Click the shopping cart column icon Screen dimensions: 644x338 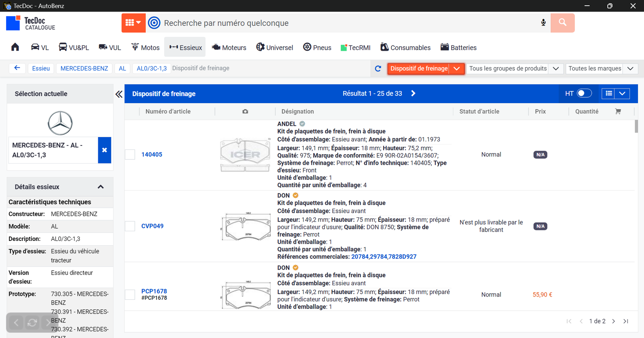[618, 112]
